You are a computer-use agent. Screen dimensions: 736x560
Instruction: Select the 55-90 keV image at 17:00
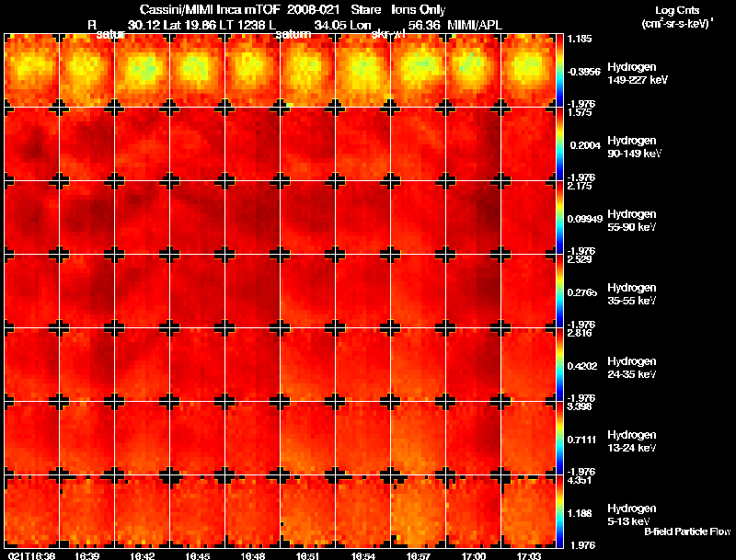point(473,218)
